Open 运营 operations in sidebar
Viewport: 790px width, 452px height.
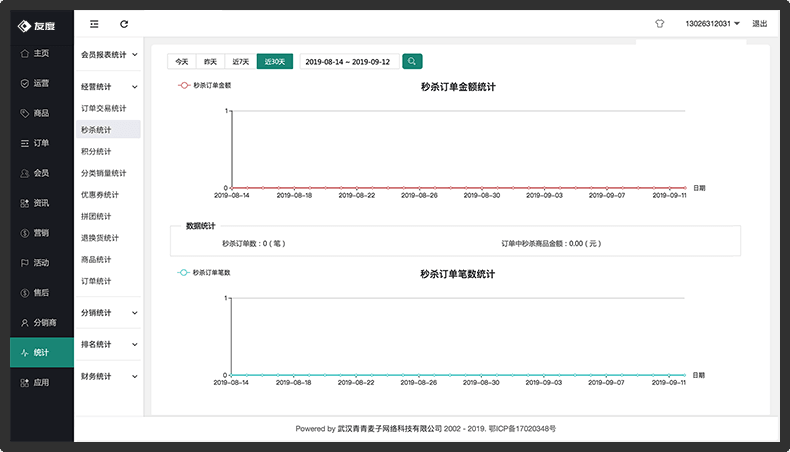[41, 83]
